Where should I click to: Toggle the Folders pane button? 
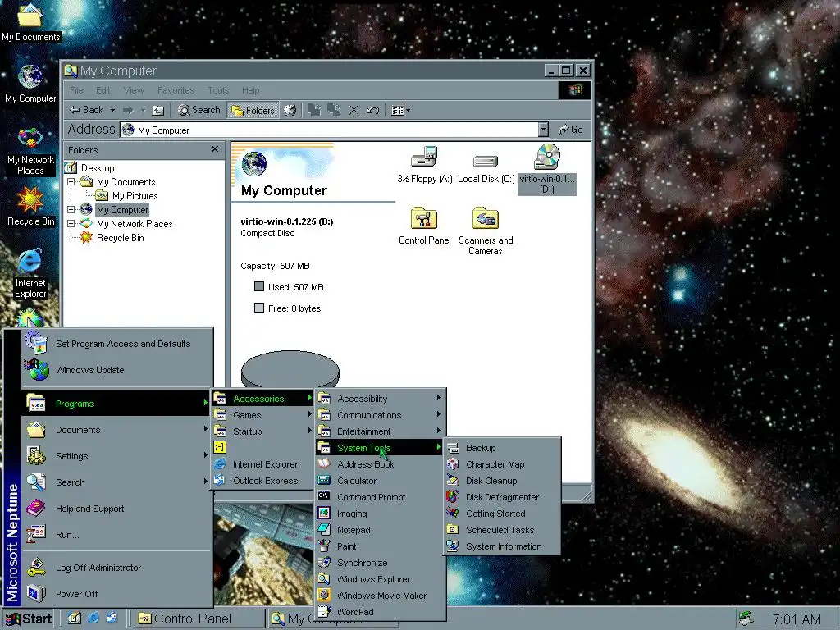[253, 111]
